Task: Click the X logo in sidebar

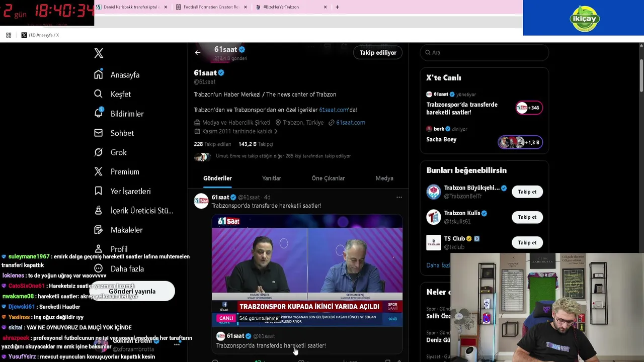Action: point(99,53)
